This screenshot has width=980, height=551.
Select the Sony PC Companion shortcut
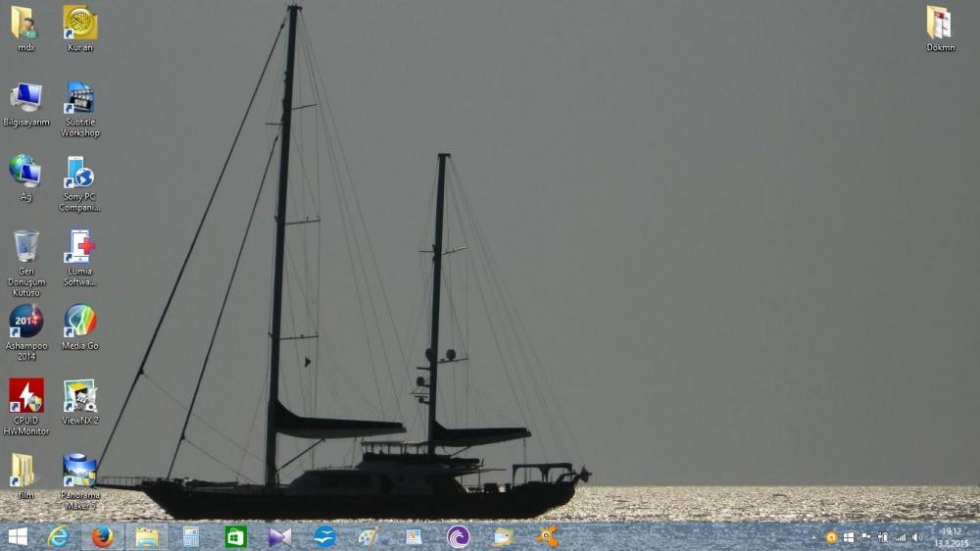pyautogui.click(x=79, y=173)
